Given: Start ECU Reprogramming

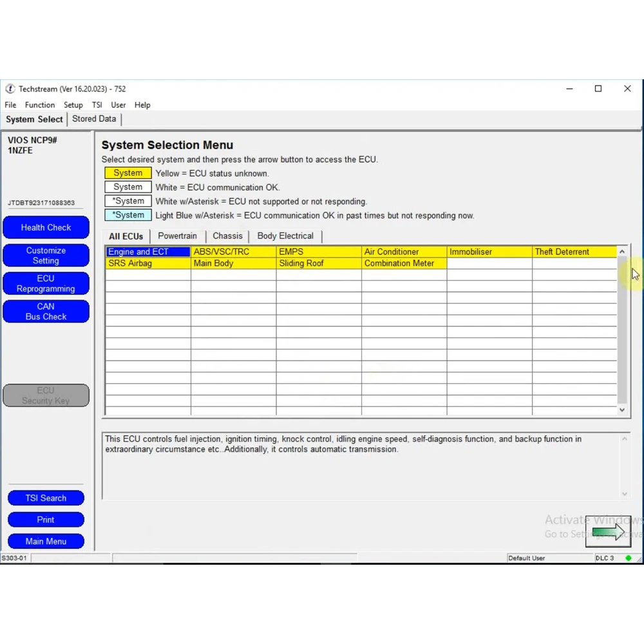Looking at the screenshot, I should (x=46, y=283).
